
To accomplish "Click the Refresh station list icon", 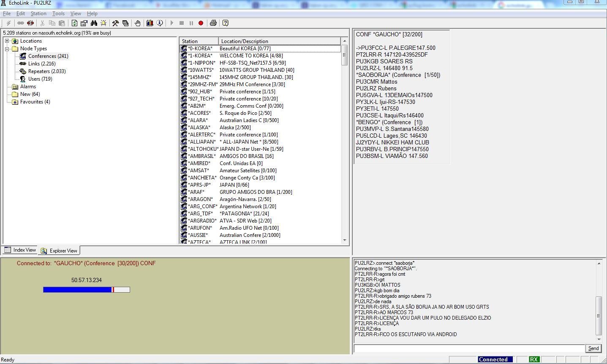I will pyautogui.click(x=74, y=23).
